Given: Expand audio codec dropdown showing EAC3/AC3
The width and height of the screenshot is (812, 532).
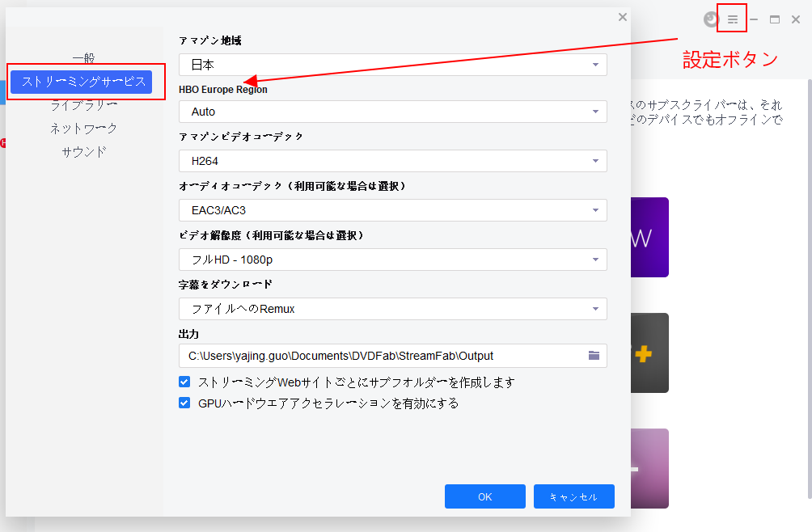Looking at the screenshot, I should [x=393, y=210].
